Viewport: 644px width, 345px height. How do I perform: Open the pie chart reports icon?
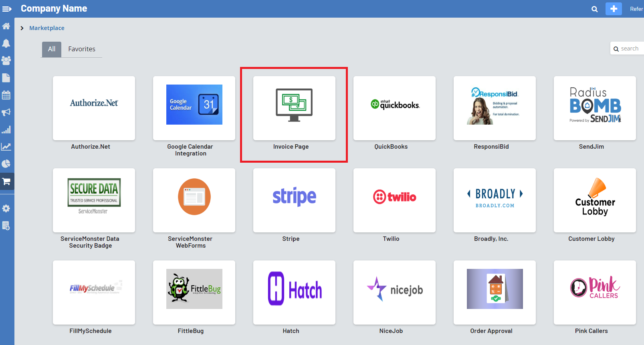click(x=6, y=164)
